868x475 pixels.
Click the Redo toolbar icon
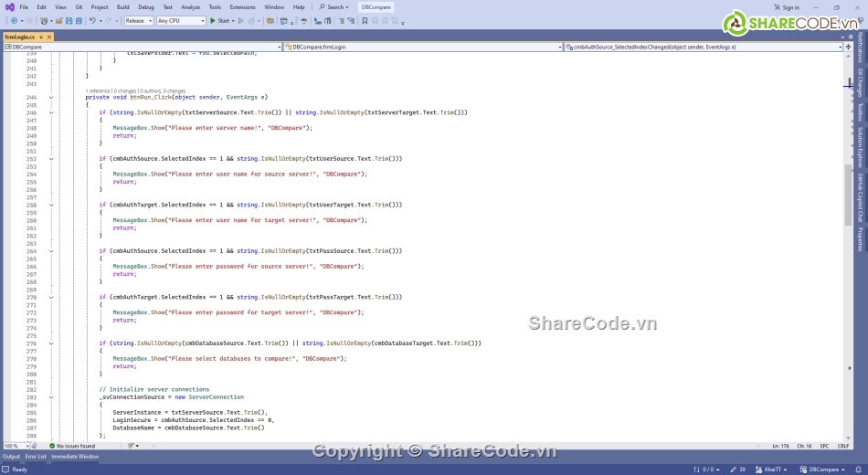[109, 20]
